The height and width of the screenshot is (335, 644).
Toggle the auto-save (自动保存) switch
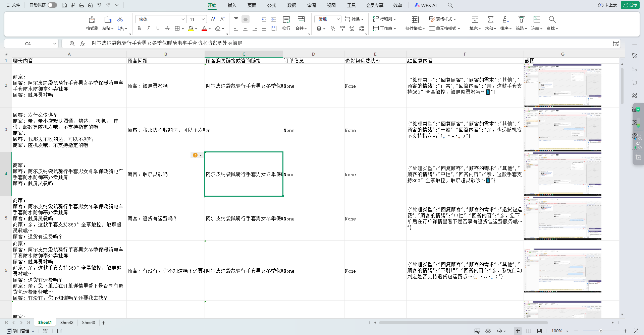tap(52, 5)
